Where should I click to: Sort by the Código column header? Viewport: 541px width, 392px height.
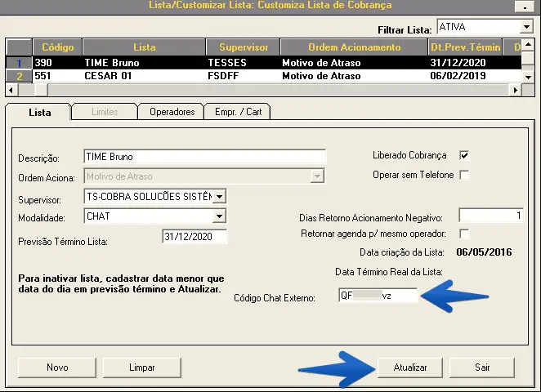click(x=57, y=47)
